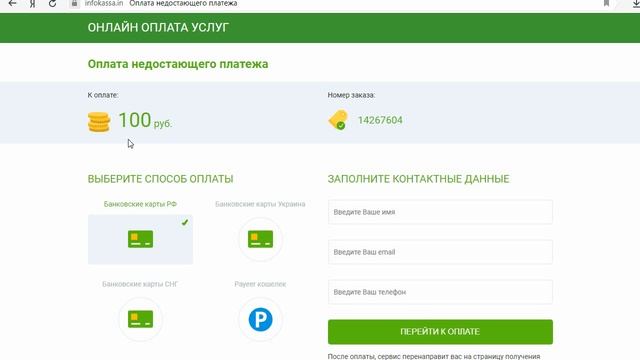Viewport: 640px width, 360px height.
Task: Click the 'Банковские карты РФ' label
Action: pyautogui.click(x=140, y=204)
